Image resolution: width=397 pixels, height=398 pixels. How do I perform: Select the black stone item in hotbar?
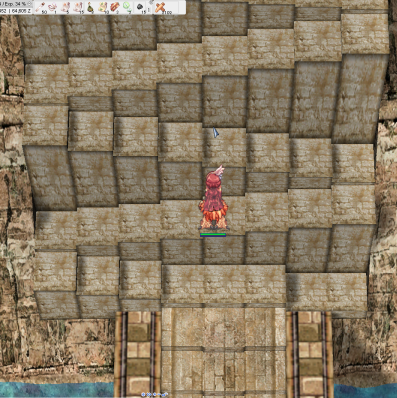point(140,7)
